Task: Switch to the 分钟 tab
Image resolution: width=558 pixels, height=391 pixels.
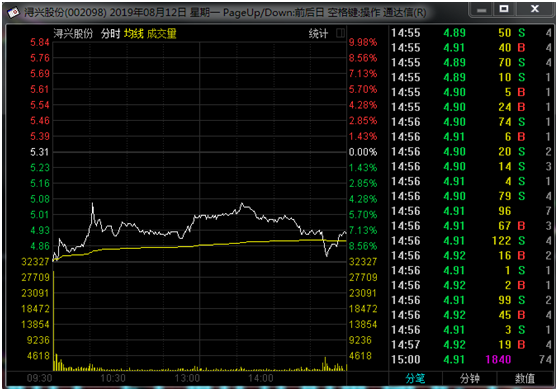Action: (x=470, y=379)
